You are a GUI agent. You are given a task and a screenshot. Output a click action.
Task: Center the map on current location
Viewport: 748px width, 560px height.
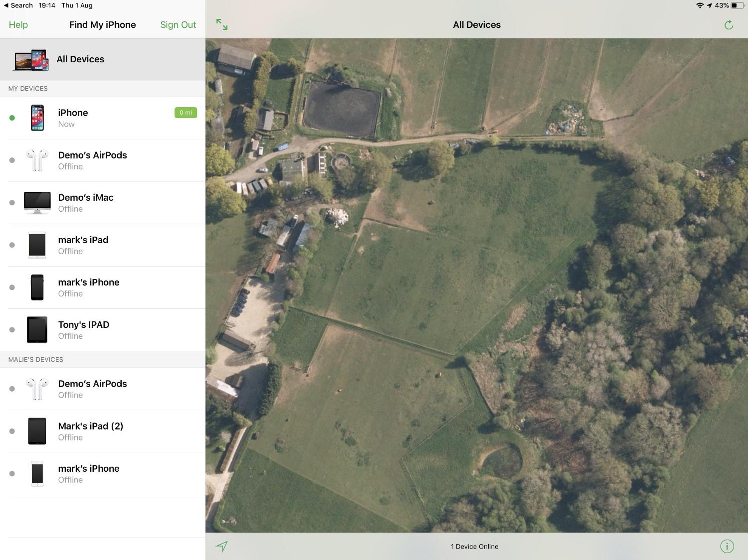[222, 546]
